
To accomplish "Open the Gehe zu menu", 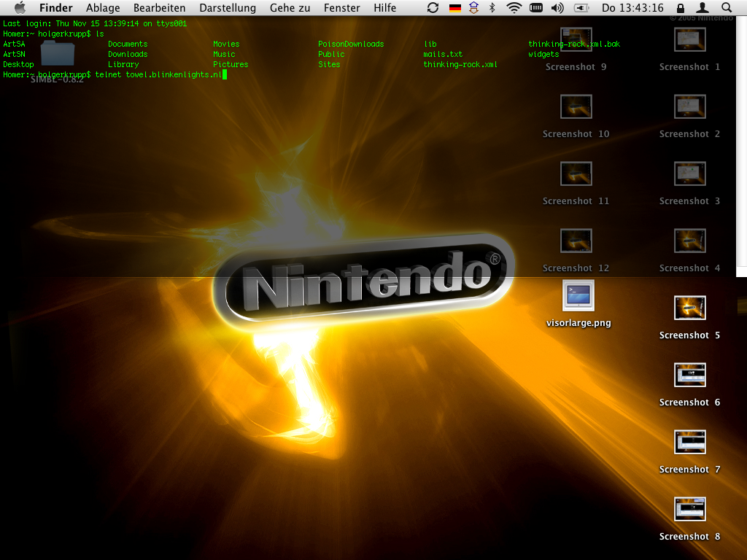I will [290, 7].
